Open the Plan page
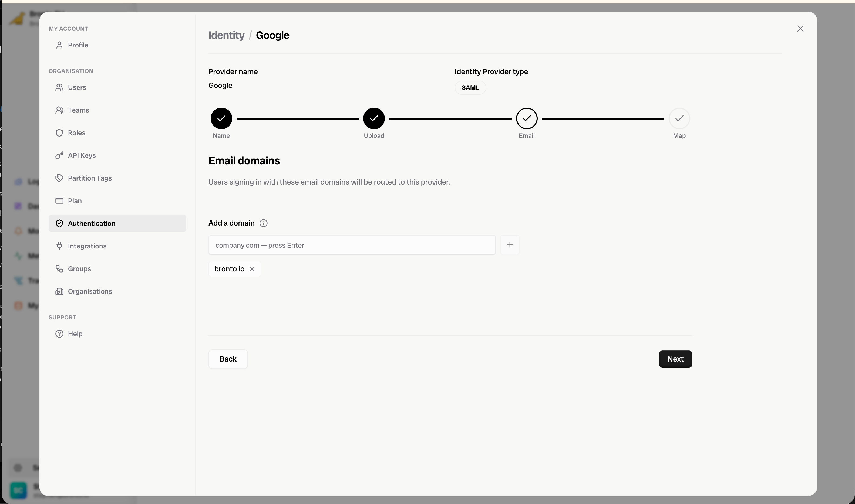 point(117,201)
